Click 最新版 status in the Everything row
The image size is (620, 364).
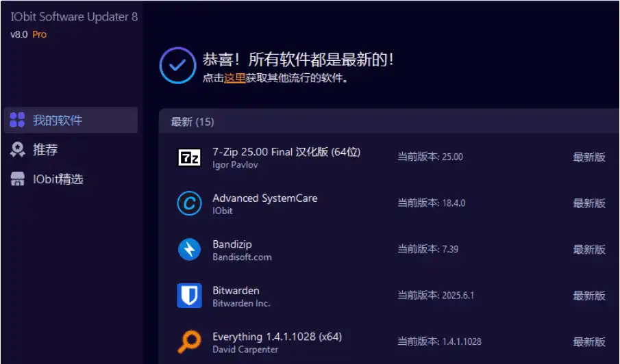click(x=589, y=342)
